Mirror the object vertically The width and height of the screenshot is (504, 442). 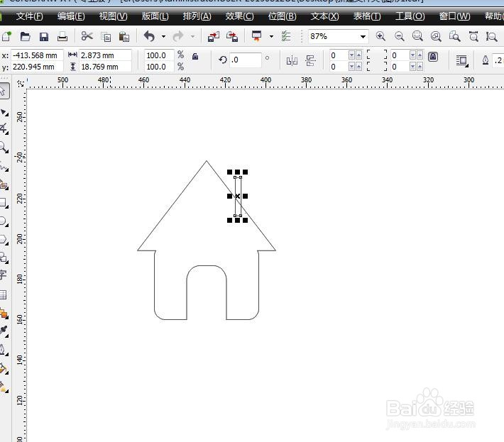pos(310,60)
